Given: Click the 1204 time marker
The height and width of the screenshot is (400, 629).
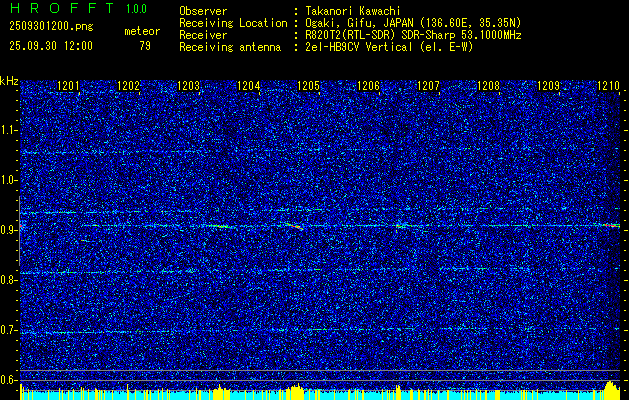Looking at the screenshot, I should [x=248, y=85].
